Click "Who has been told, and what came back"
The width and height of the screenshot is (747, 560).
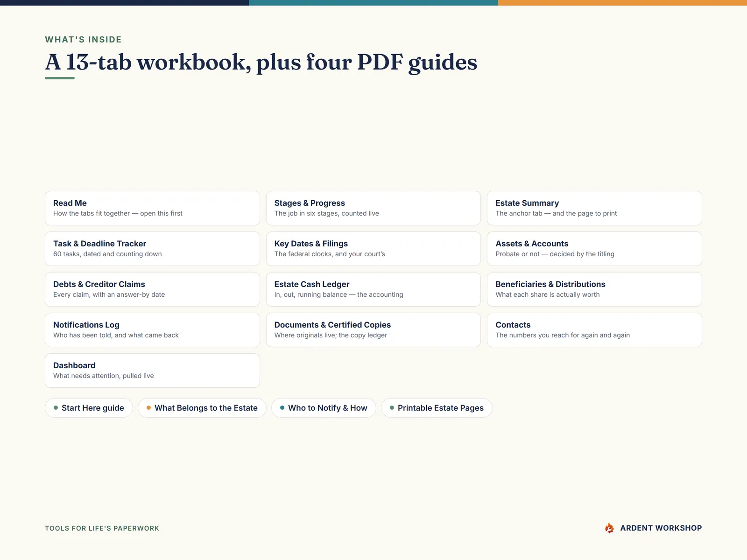(x=116, y=335)
